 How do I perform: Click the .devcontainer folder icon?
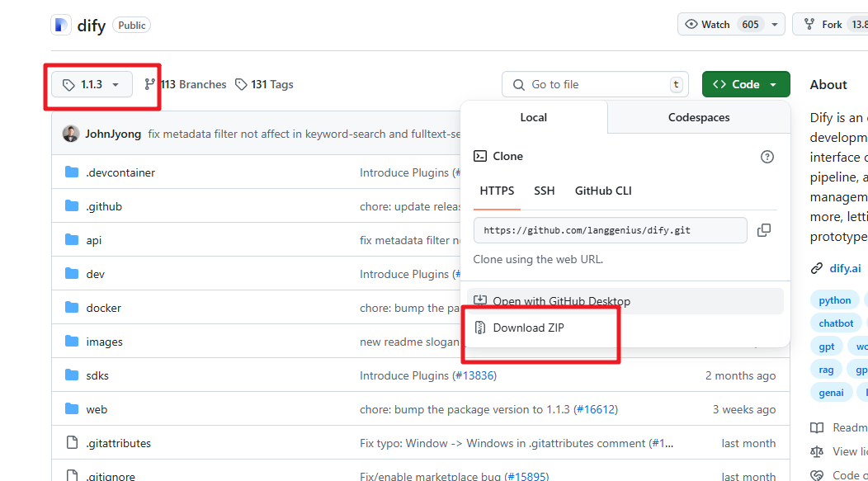(72, 172)
